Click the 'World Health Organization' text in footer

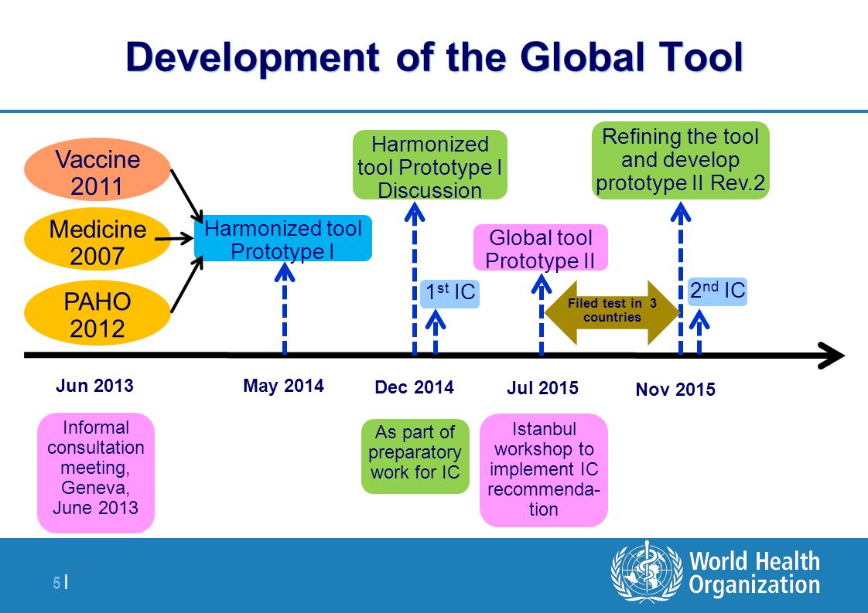pyautogui.click(x=754, y=573)
